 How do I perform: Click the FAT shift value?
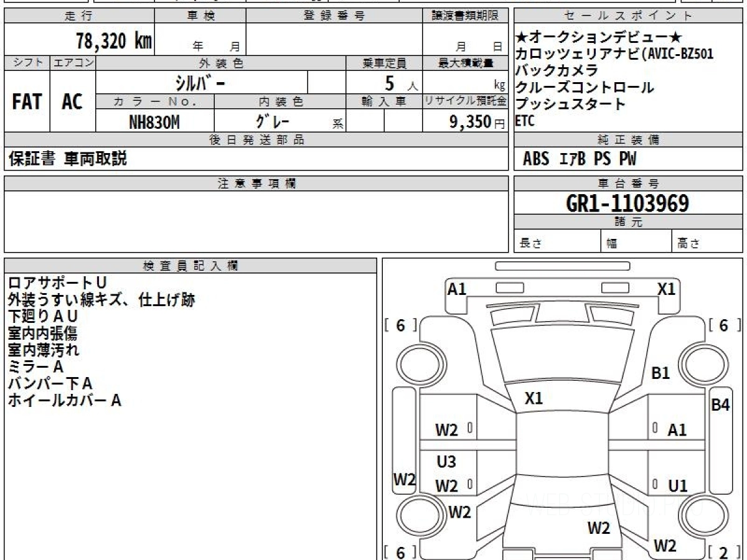27,102
